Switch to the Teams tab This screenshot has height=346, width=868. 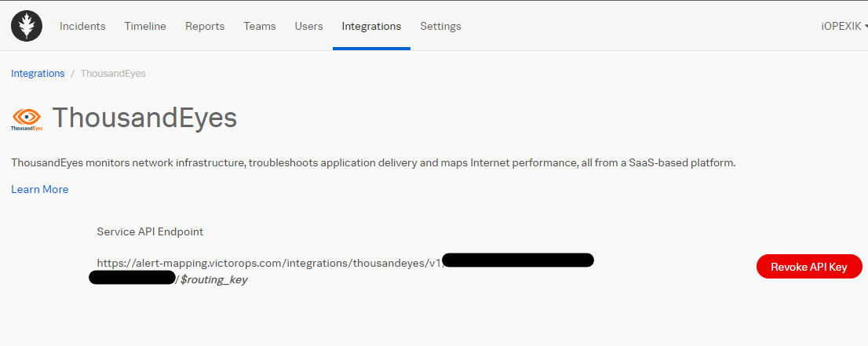260,26
